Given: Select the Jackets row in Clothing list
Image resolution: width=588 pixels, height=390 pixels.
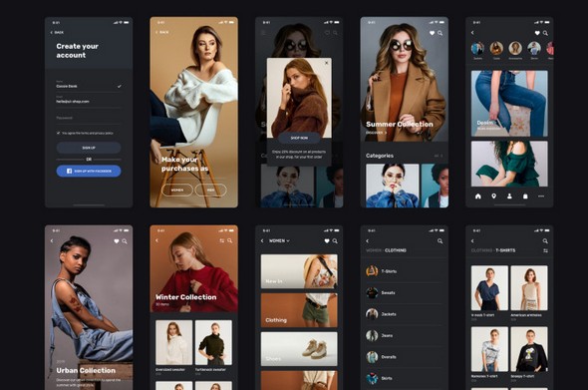Looking at the screenshot, I should pyautogui.click(x=405, y=314).
